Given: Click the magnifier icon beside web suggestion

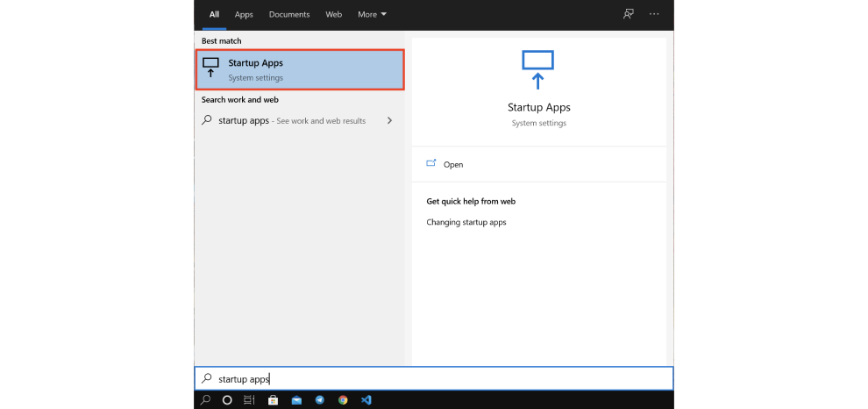Looking at the screenshot, I should 207,119.
